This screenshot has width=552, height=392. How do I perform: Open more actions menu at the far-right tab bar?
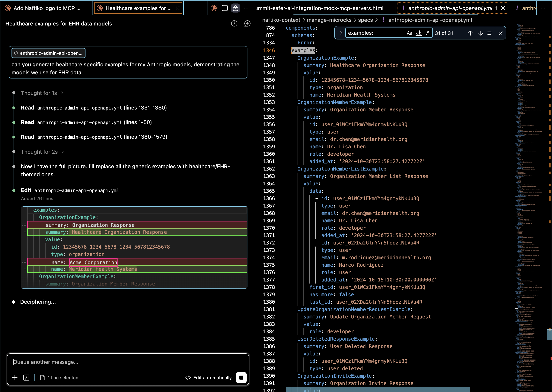point(543,8)
